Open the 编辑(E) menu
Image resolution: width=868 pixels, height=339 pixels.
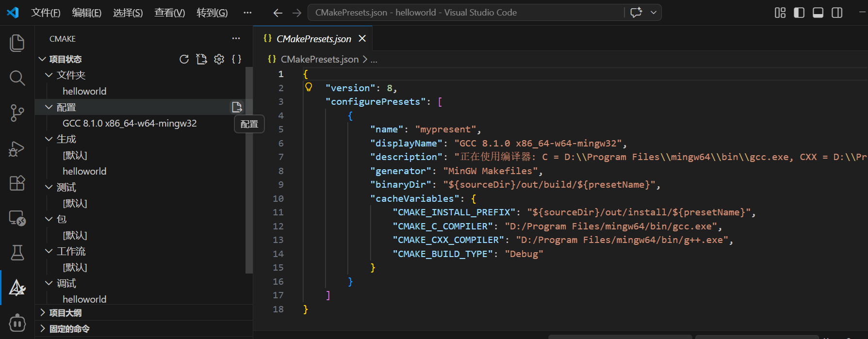tap(87, 13)
